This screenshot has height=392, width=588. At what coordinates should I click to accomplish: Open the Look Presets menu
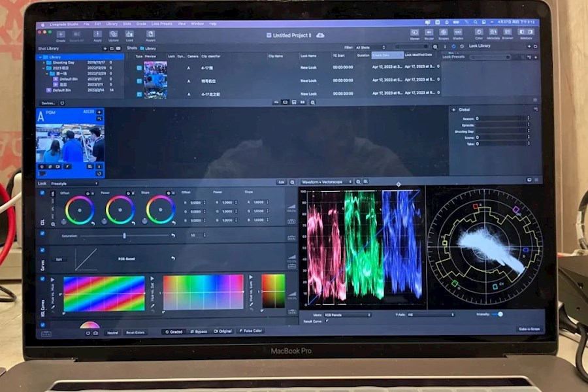coord(161,24)
